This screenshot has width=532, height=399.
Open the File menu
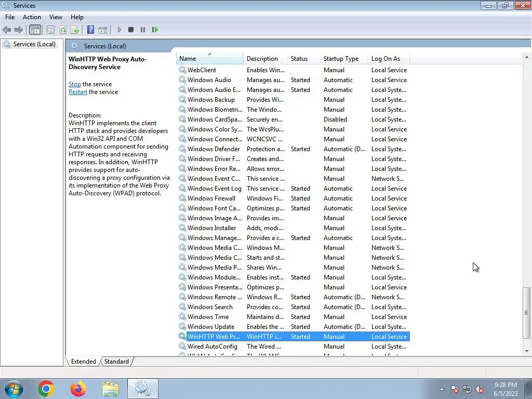[10, 17]
